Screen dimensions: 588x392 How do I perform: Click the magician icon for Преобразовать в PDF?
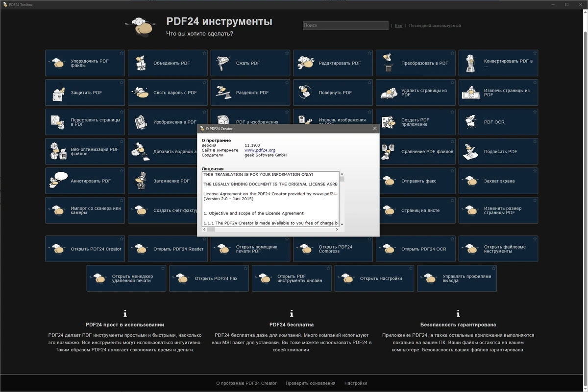point(389,63)
